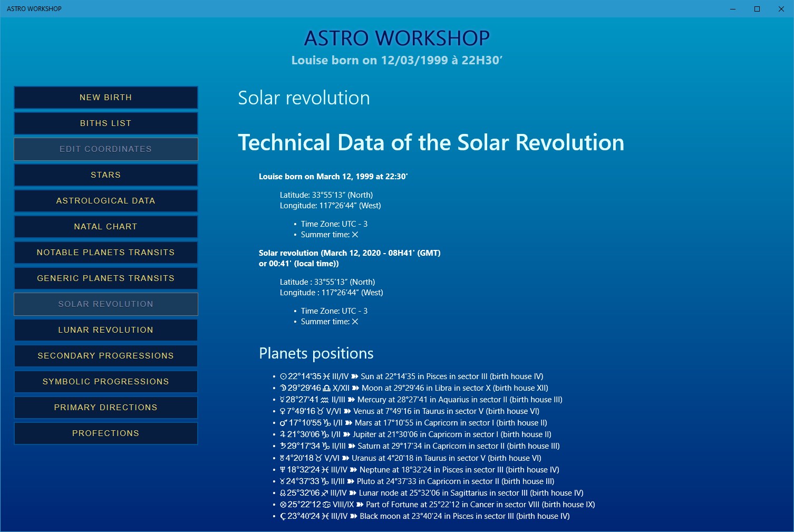Click the Uranus glyph at 4°20'18
The height and width of the screenshot is (532, 794).
[282, 458]
